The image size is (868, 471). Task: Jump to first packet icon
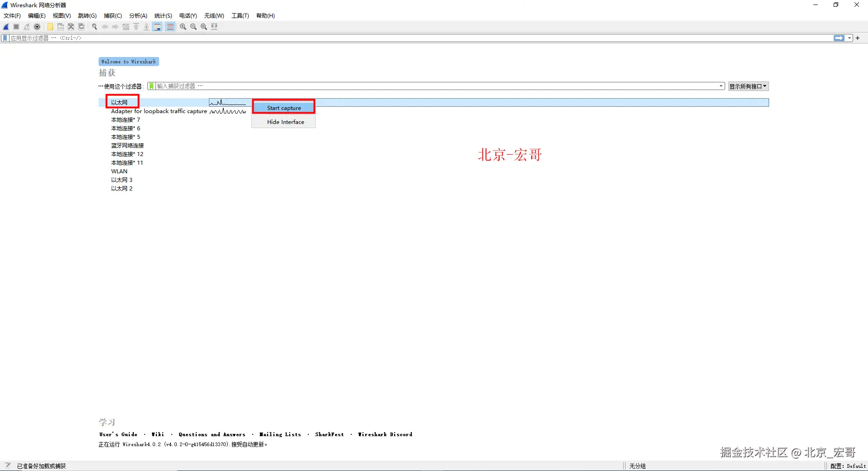(x=136, y=27)
